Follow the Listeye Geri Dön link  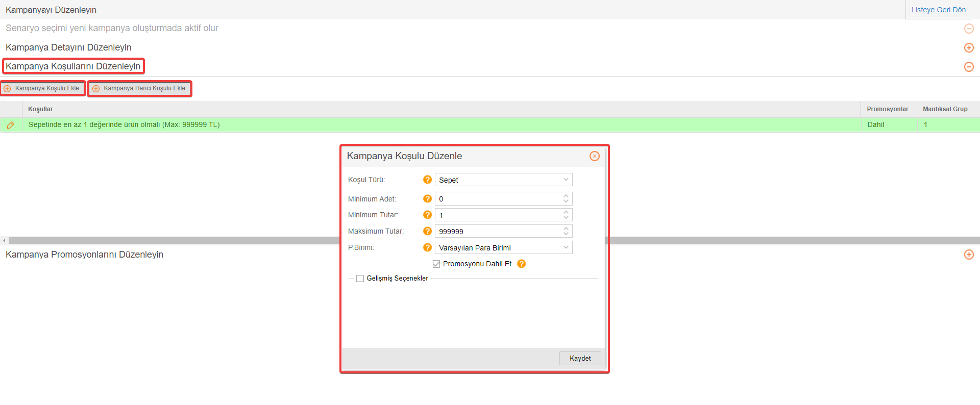pos(938,10)
